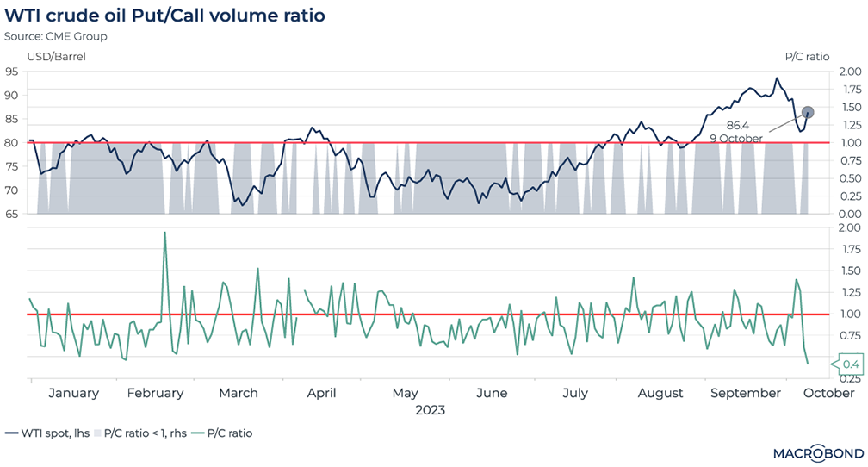The width and height of the screenshot is (868, 467).
Task: Select the May label on time axis
Action: pyautogui.click(x=406, y=393)
